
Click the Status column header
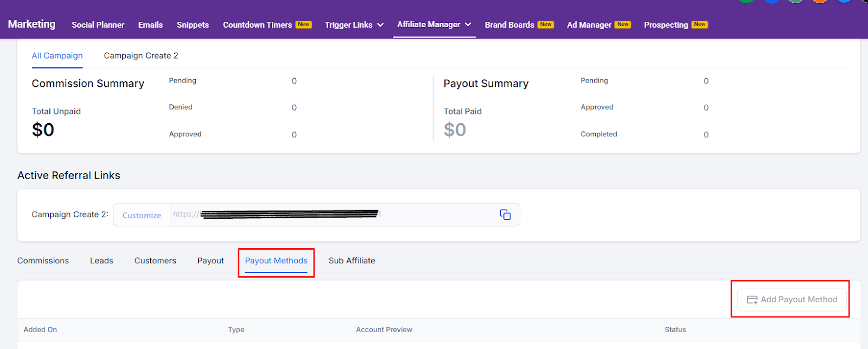[675, 329]
